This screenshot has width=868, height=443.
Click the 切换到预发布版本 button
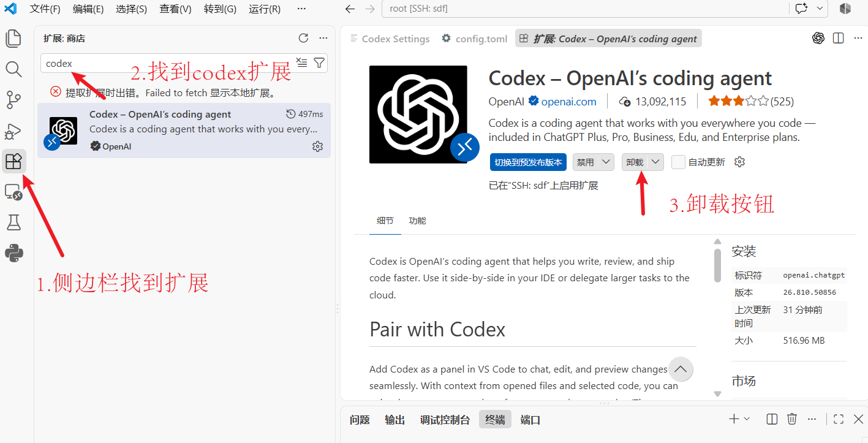tap(529, 162)
